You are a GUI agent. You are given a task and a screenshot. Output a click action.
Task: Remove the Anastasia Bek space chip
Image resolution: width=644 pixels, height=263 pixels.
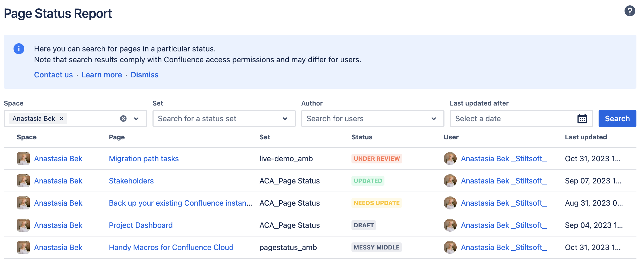coord(61,118)
